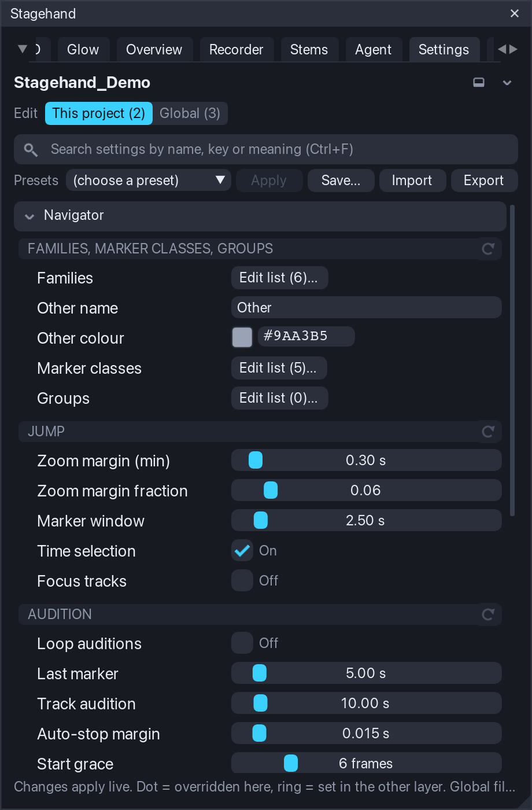Click the Zoom margin fraction slider
Image resolution: width=532 pixels, height=810 pixels.
coord(367,491)
